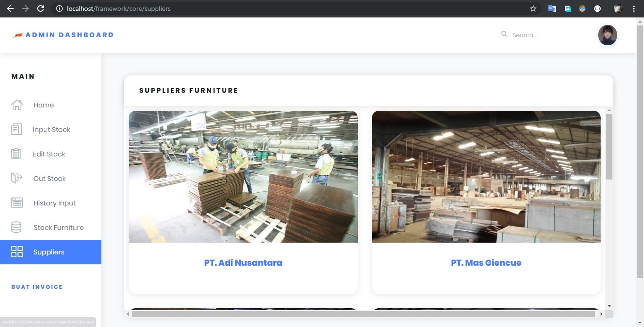Open the BUAT INVOICE link

[37, 287]
